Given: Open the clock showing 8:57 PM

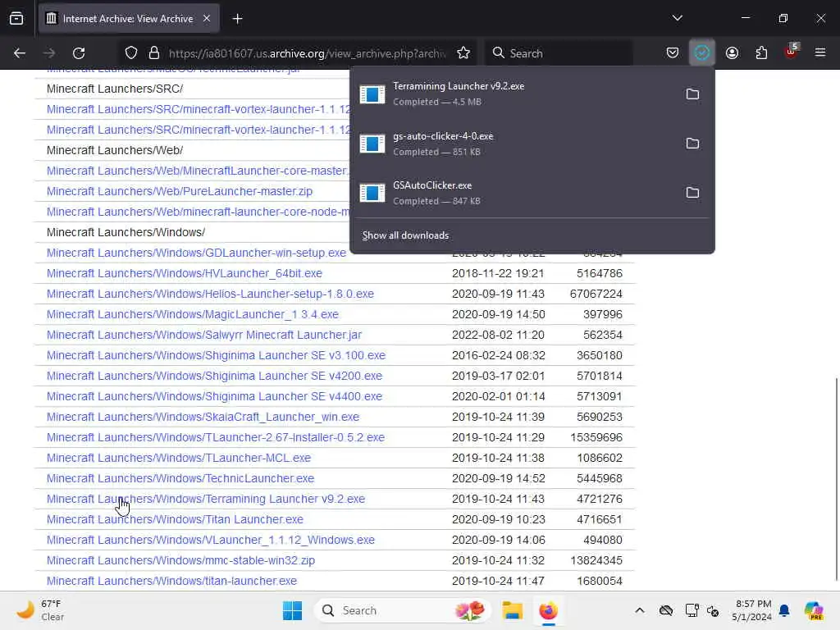Looking at the screenshot, I should (752, 610).
